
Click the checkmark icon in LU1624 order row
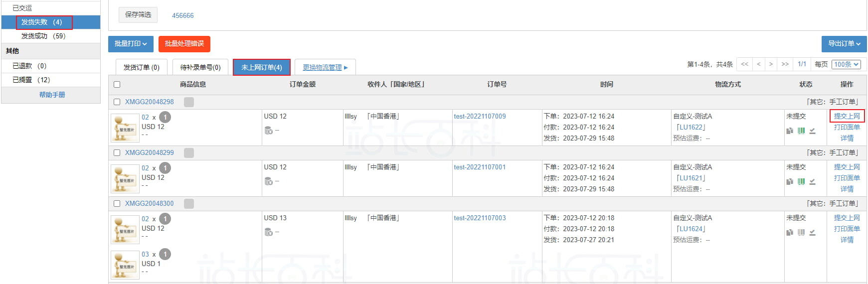812,233
